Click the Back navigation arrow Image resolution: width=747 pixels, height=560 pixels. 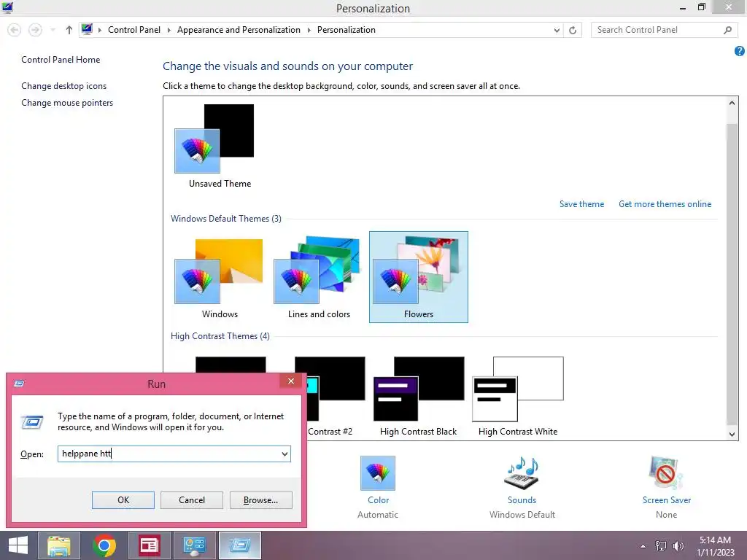15,30
